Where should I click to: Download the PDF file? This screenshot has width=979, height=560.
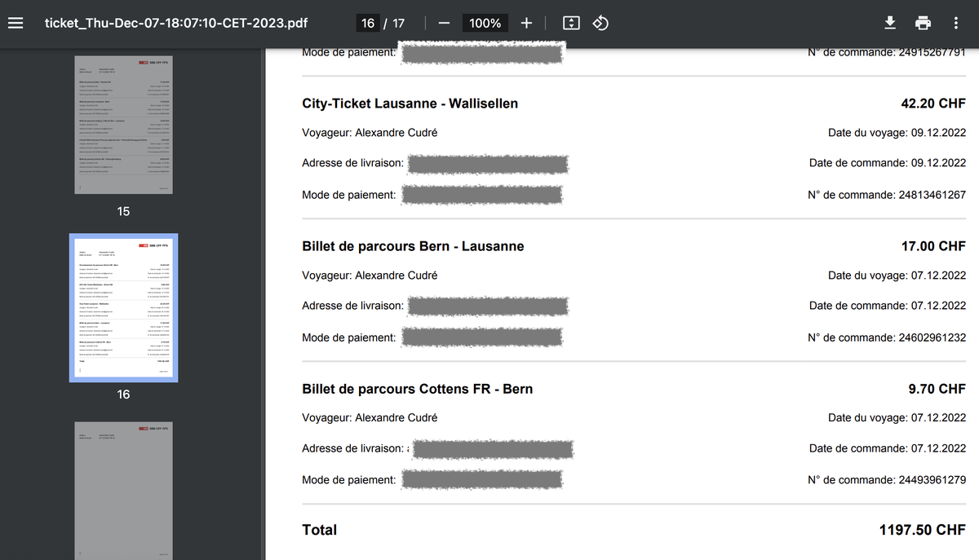(x=890, y=23)
